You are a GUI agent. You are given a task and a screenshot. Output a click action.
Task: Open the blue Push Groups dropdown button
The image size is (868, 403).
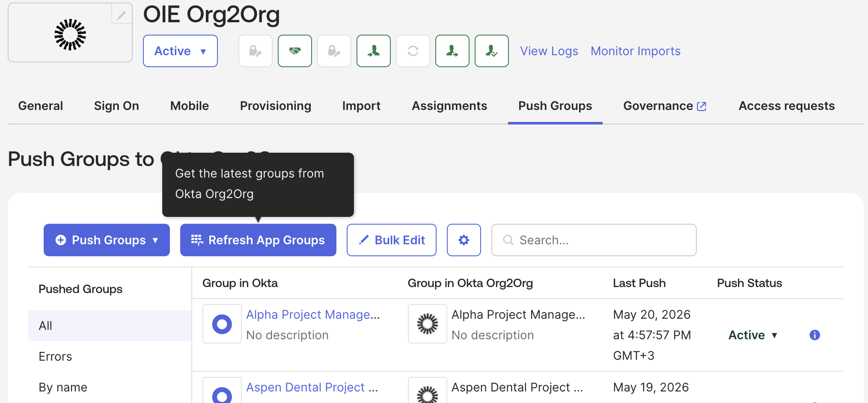107,240
